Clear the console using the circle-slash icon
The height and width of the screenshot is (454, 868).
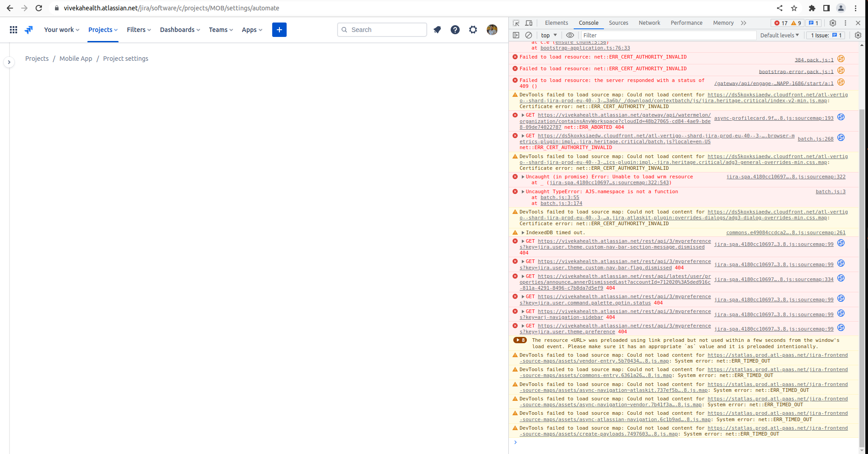tap(529, 35)
